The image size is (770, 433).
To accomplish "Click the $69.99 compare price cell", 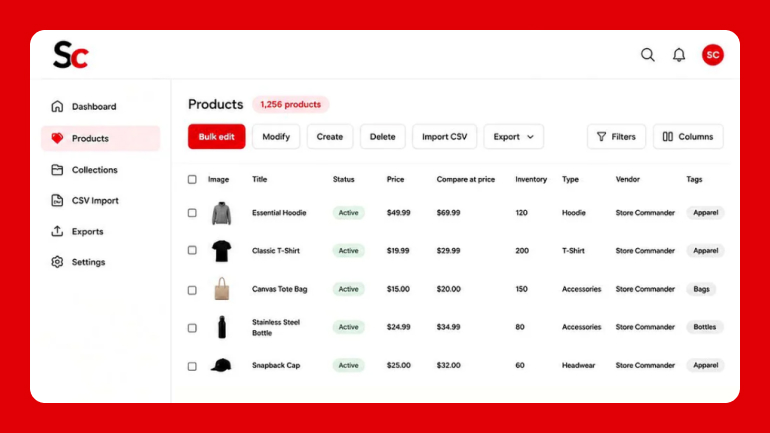I will (448, 213).
